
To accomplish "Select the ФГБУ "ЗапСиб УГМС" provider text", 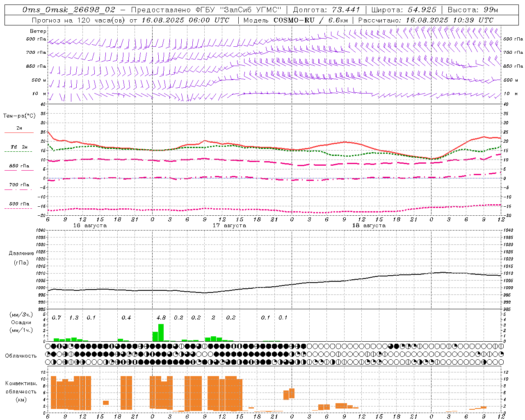I will coord(238,10).
